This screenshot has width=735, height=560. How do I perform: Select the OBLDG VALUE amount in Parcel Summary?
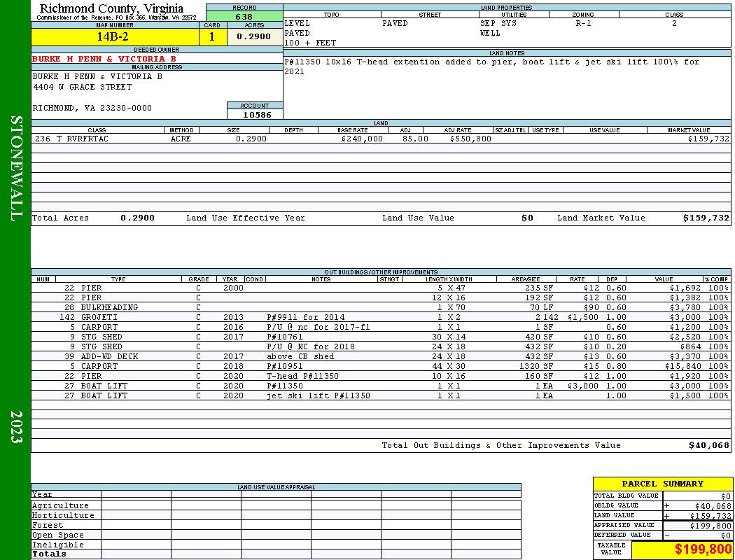(713, 506)
